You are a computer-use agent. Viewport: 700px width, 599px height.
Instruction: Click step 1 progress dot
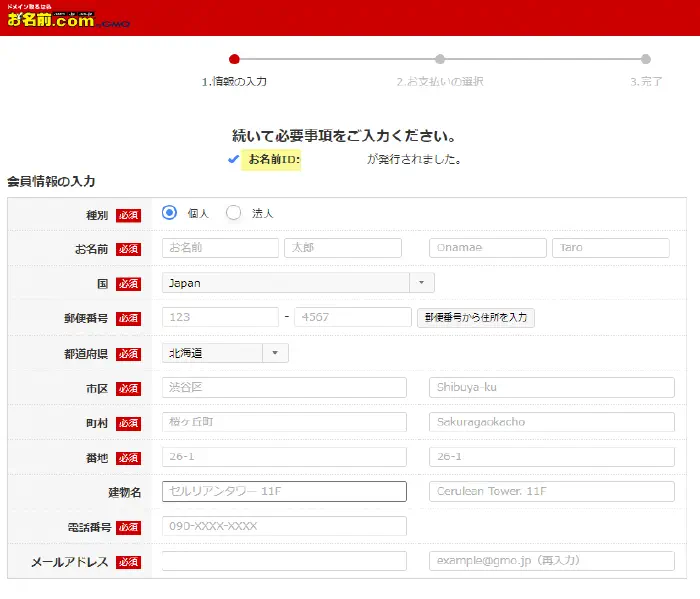point(234,59)
